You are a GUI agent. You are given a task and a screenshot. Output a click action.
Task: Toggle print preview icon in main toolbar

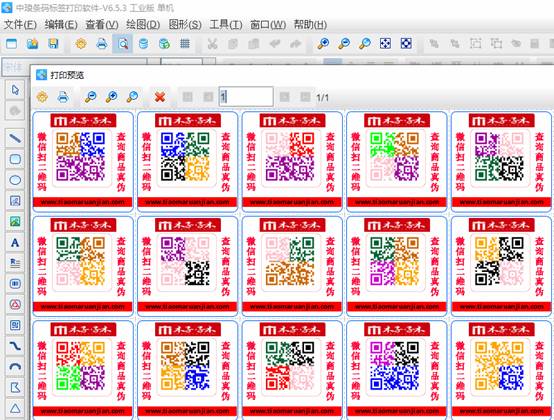[x=123, y=44]
